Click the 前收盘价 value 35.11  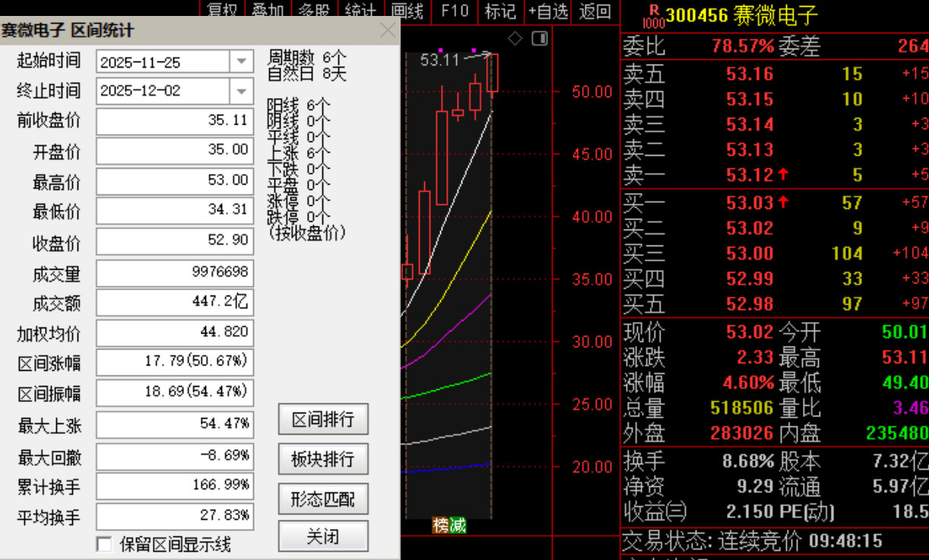coord(175,121)
